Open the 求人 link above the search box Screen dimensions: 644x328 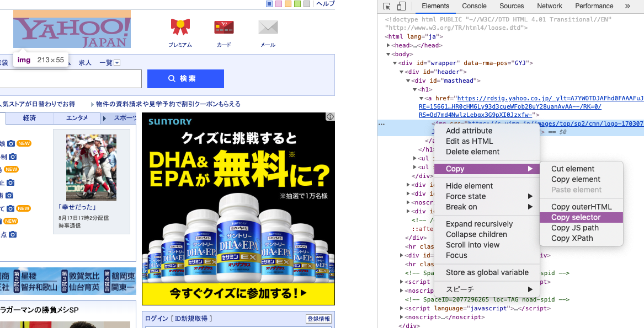click(x=85, y=63)
